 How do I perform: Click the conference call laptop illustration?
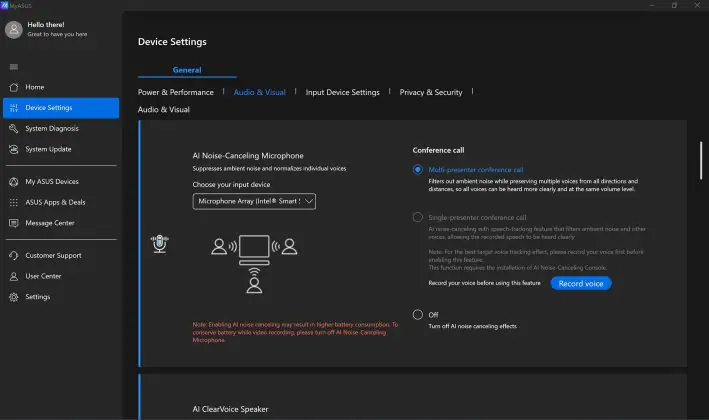[x=254, y=264]
